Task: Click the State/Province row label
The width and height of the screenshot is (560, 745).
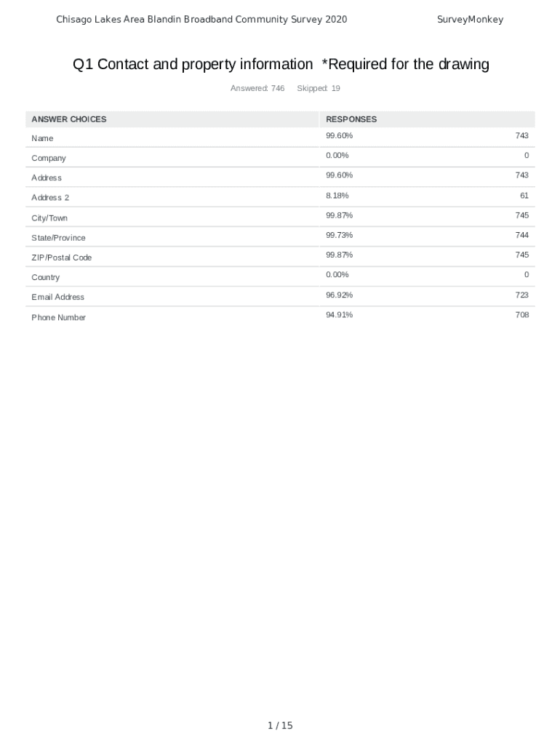Action: click(x=58, y=238)
